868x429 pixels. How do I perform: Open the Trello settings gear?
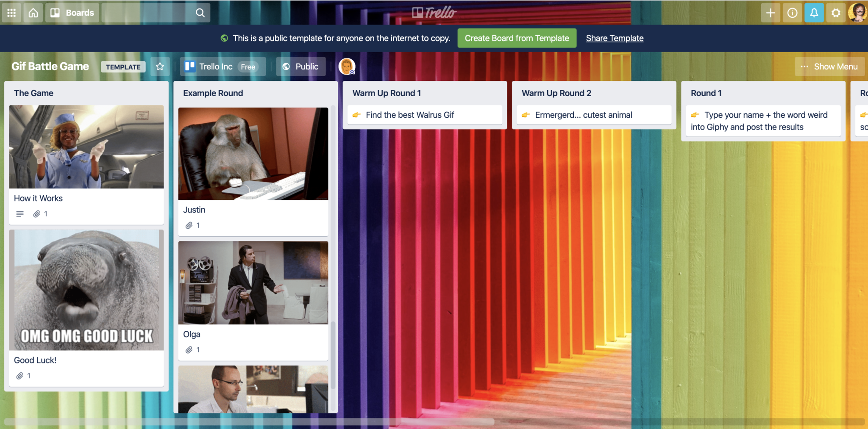coord(835,12)
